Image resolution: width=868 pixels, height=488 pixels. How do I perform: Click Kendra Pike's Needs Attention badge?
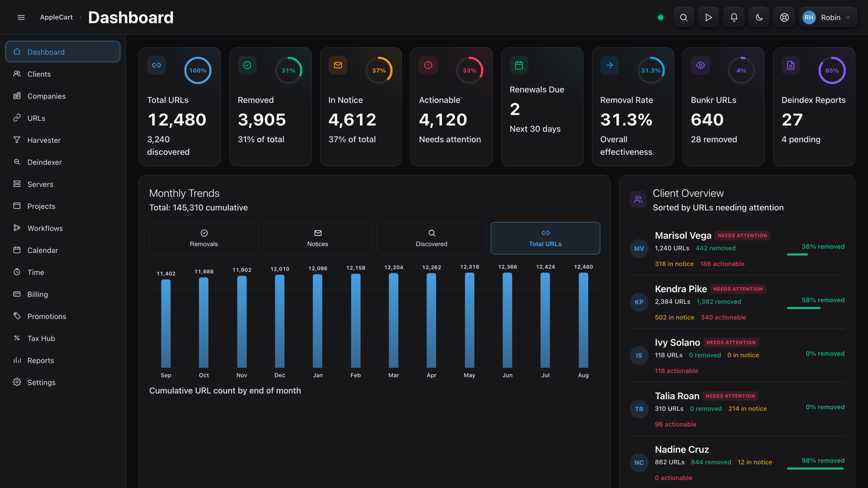[738, 289]
